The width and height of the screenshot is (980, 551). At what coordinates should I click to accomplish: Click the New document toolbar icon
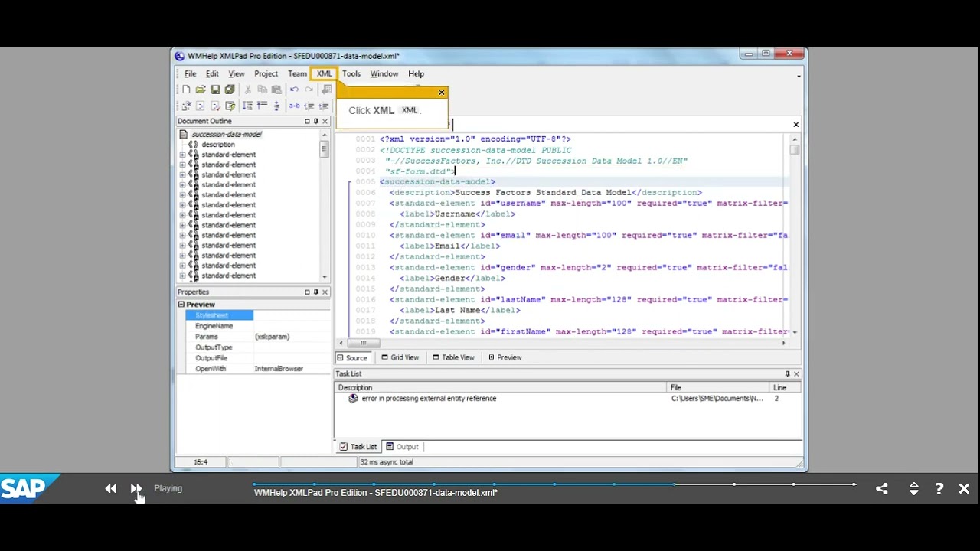coord(186,90)
